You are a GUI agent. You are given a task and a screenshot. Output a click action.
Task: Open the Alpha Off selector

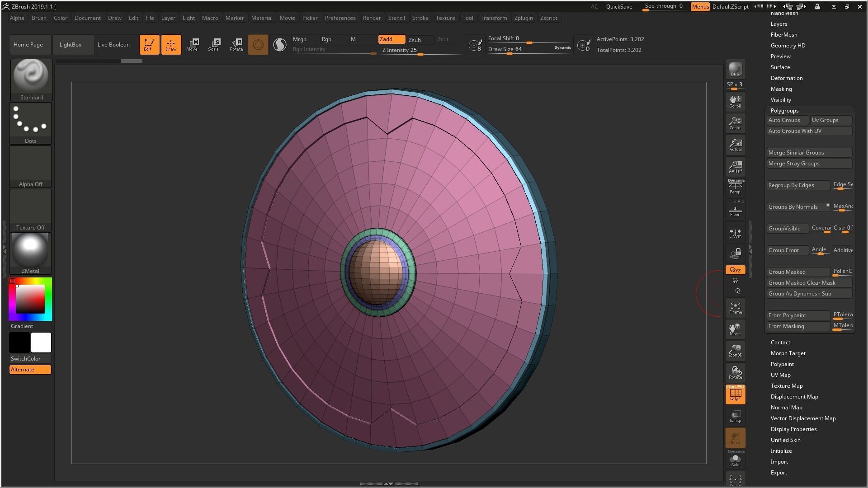[x=30, y=166]
